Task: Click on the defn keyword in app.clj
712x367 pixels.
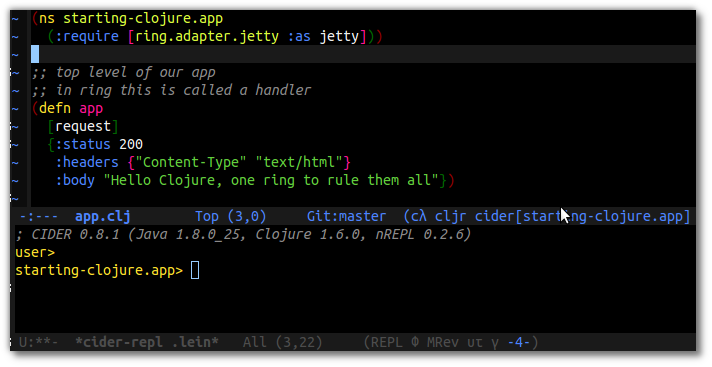Action: pyautogui.click(x=55, y=109)
